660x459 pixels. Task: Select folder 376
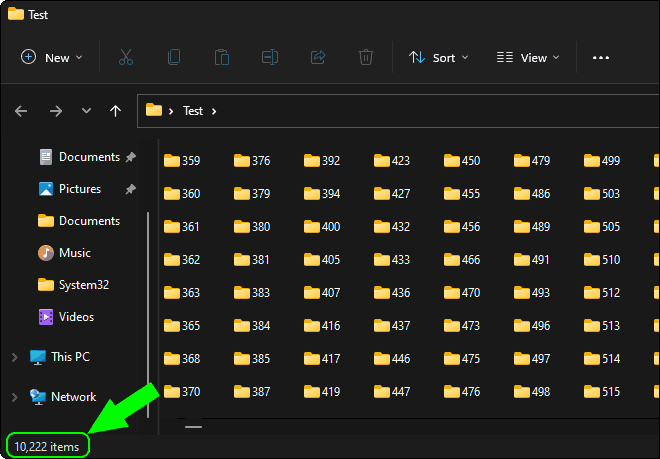coord(252,160)
